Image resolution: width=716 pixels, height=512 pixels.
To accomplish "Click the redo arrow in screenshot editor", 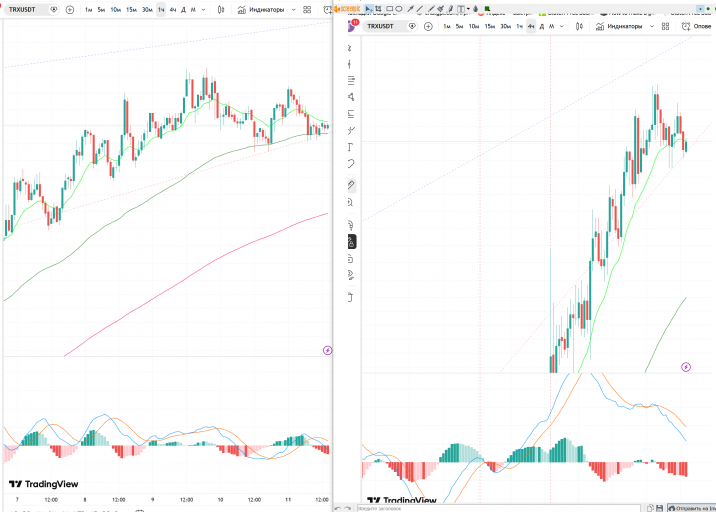I will coord(348,508).
